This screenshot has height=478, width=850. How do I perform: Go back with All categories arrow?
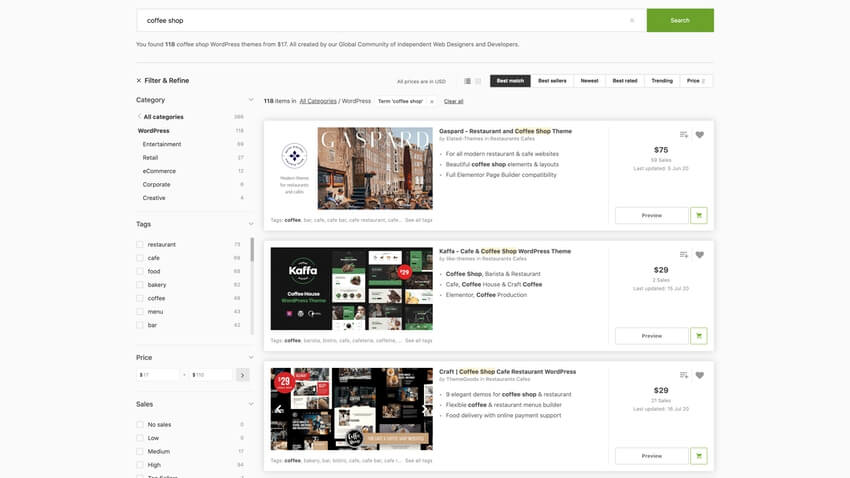point(139,117)
